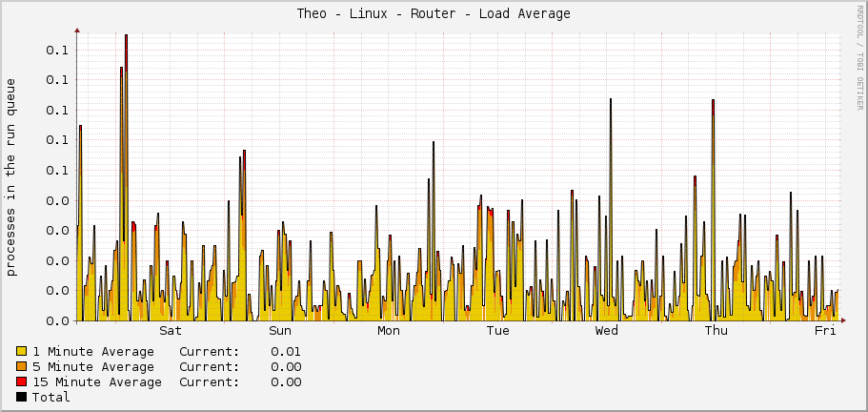Click the orange 5 Minute Average swatch
Image resolution: width=868 pixels, height=412 pixels.
[22, 366]
